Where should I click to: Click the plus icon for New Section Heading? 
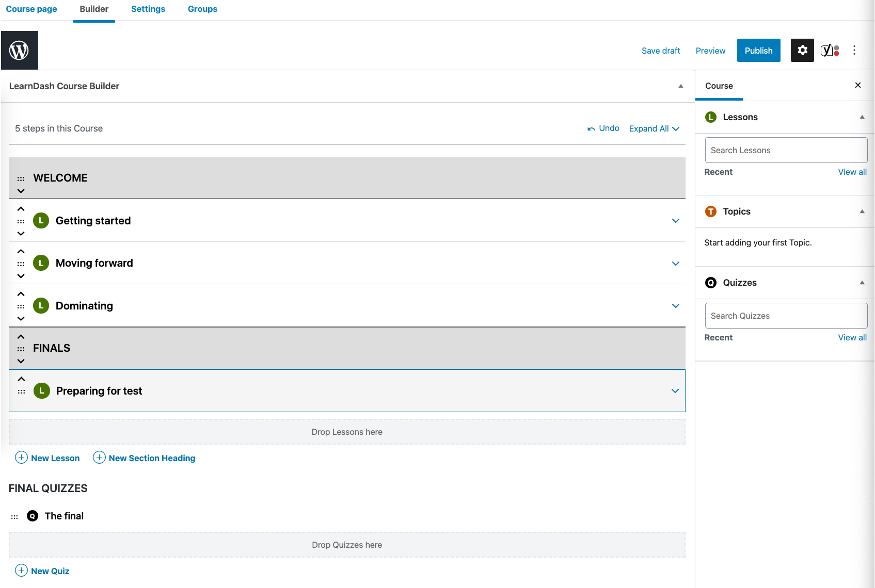(x=99, y=458)
